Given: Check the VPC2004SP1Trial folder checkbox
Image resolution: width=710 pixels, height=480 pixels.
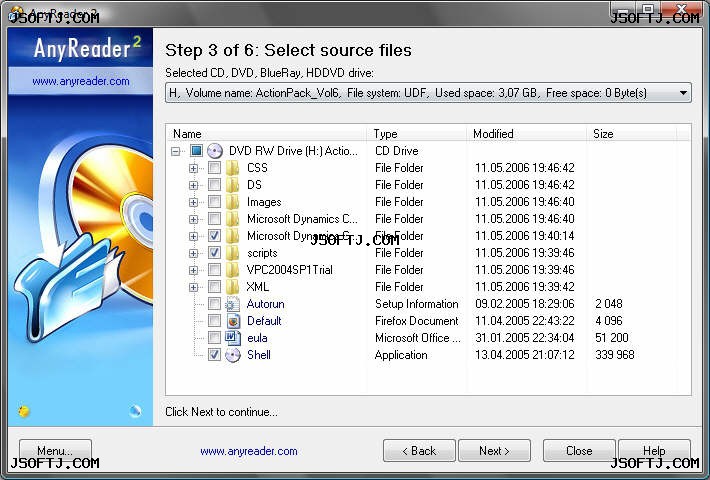Looking at the screenshot, I should tap(214, 270).
